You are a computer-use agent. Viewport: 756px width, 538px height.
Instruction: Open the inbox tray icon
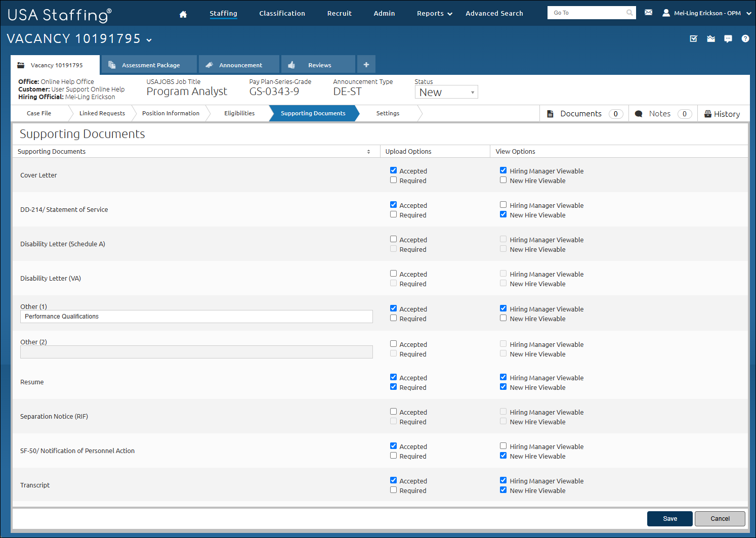click(711, 38)
